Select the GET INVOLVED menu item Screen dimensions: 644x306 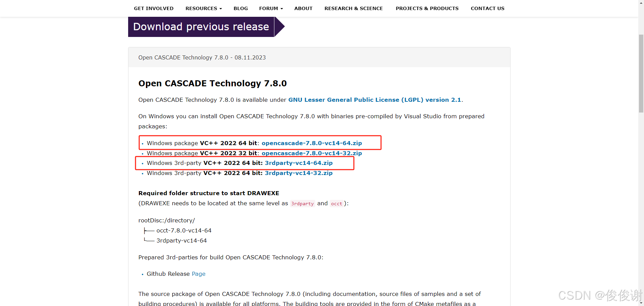[x=153, y=8]
